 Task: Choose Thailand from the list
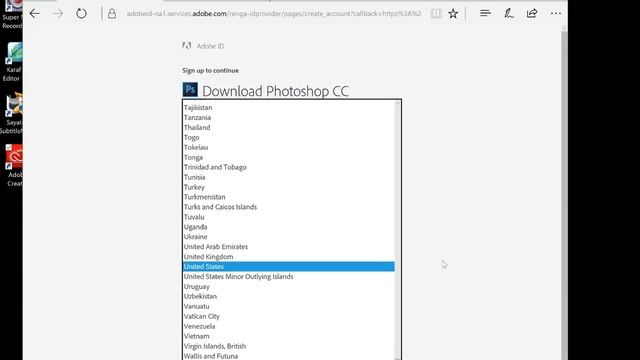click(289, 127)
